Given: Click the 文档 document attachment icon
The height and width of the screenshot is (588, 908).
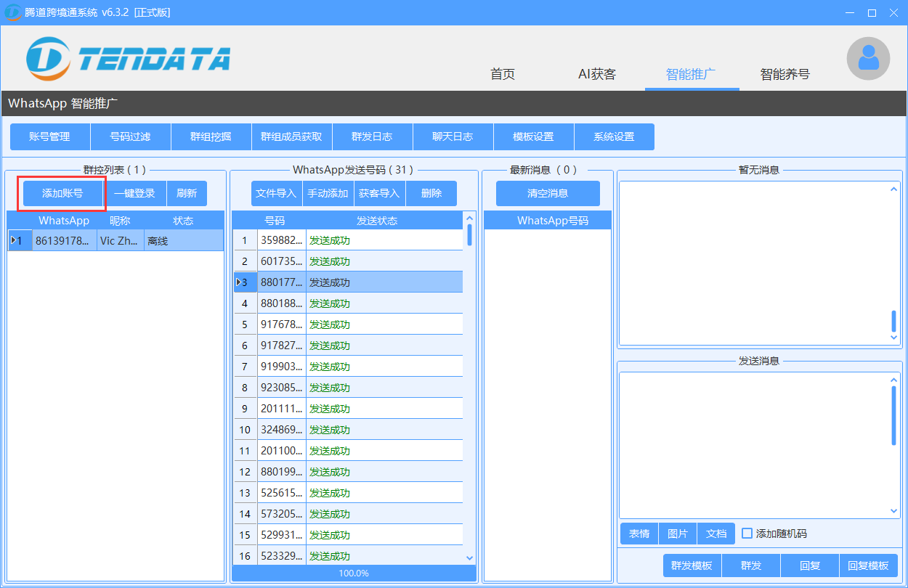Looking at the screenshot, I should point(716,534).
